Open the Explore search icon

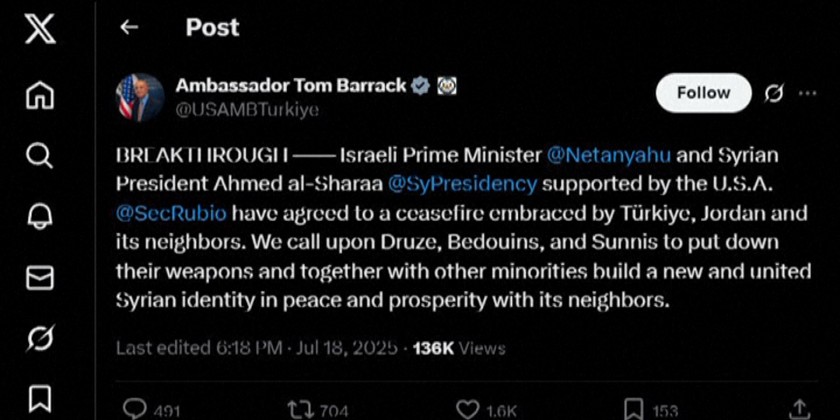(40, 155)
